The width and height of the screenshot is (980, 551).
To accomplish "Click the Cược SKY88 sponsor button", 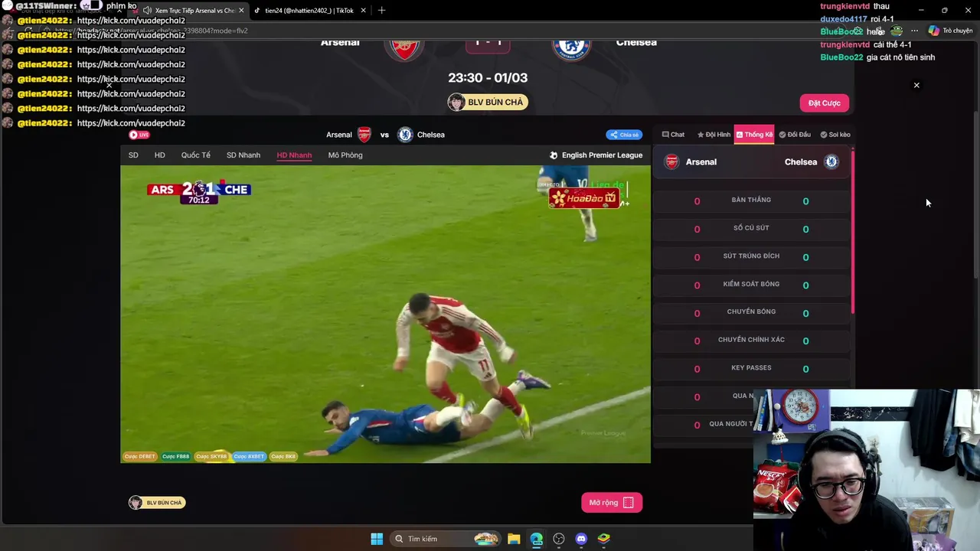I will [211, 457].
